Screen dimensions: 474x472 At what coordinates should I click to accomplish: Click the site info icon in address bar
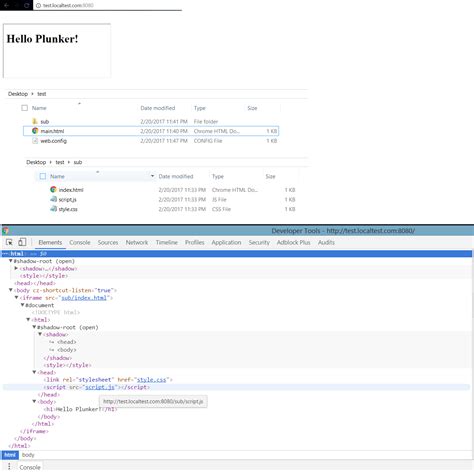38,5
